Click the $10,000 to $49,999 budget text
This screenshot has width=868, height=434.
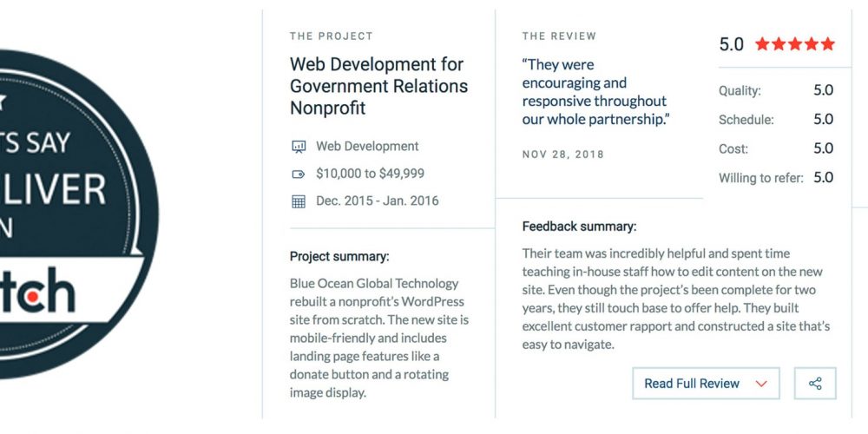(x=370, y=174)
